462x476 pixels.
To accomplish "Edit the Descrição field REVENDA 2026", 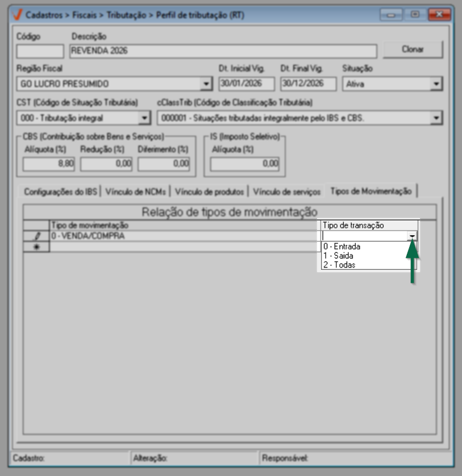I will pos(223,51).
